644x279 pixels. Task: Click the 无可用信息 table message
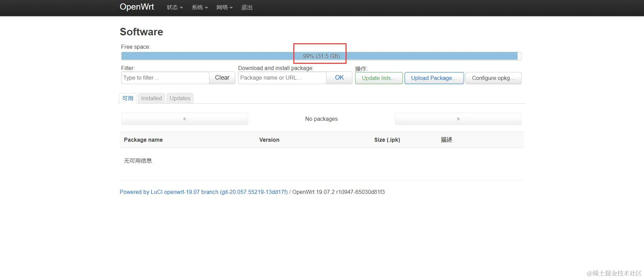point(138,161)
